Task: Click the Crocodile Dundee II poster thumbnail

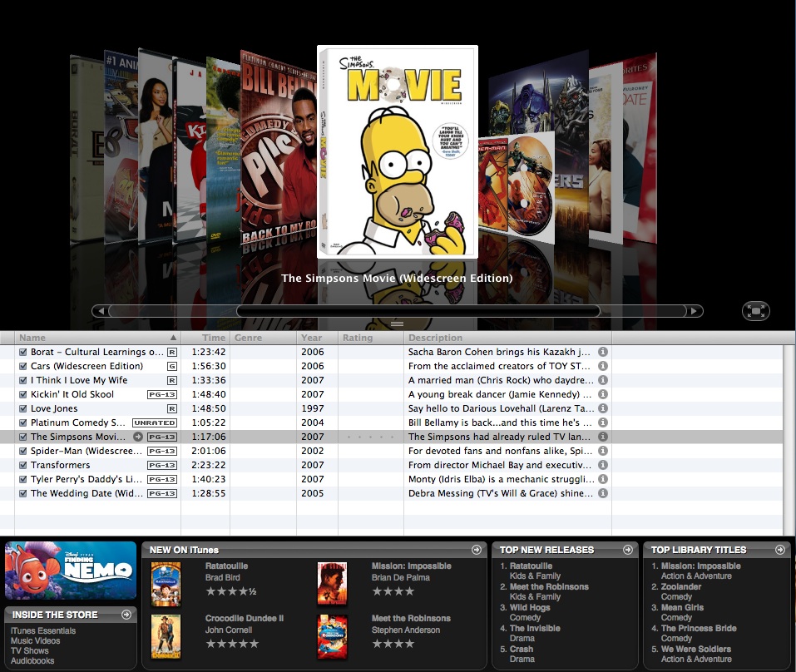Action: [x=166, y=636]
